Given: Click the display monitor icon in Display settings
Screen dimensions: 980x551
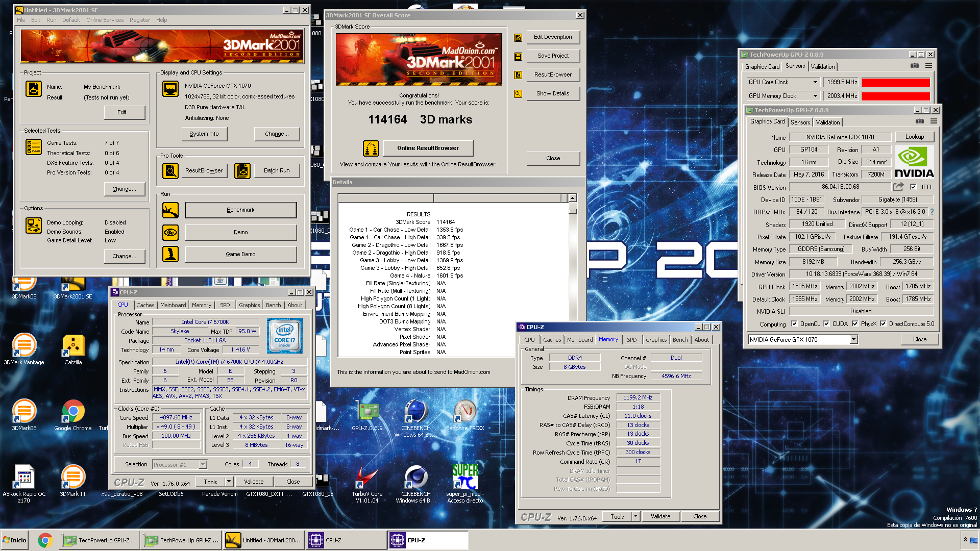Looking at the screenshot, I should [x=170, y=89].
